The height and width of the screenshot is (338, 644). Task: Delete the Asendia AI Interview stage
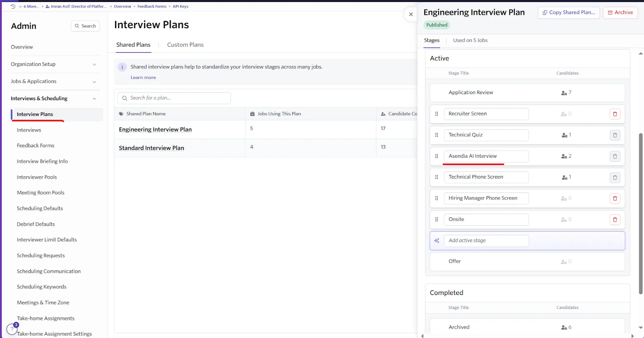tap(615, 156)
